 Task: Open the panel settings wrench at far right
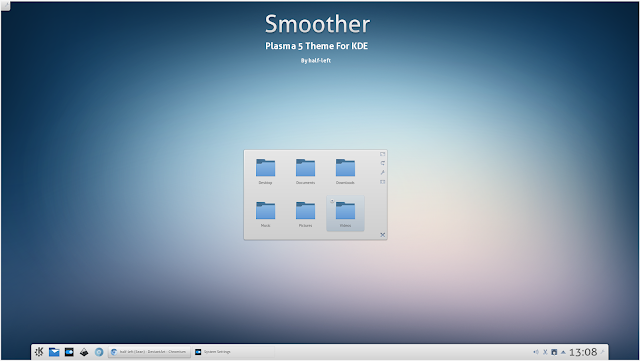602,352
